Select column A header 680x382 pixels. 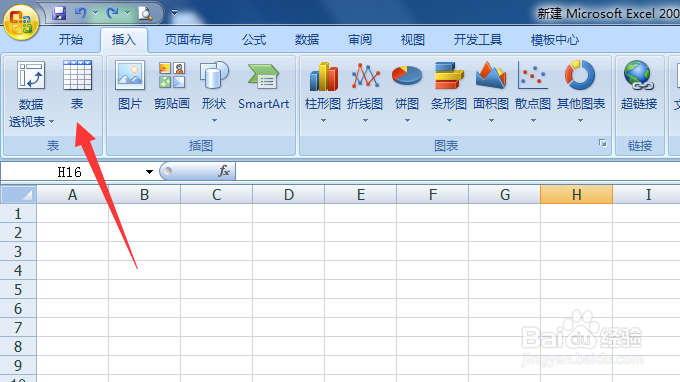coord(72,195)
